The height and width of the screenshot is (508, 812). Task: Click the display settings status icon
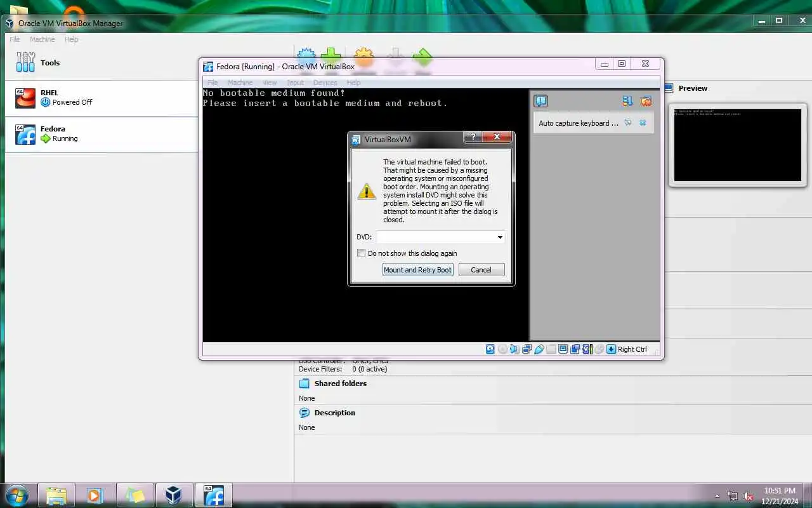(x=563, y=349)
